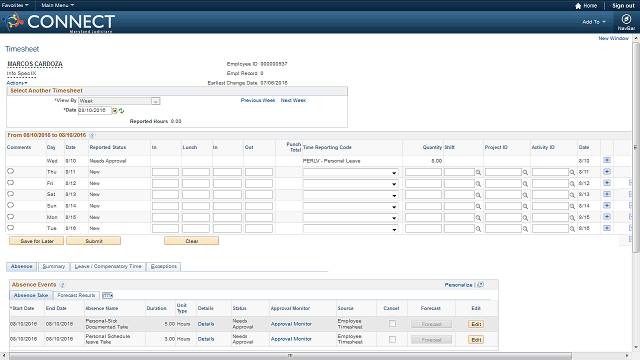The image size is (640, 360).
Task: Open the Main Menu
Action: [58, 5]
